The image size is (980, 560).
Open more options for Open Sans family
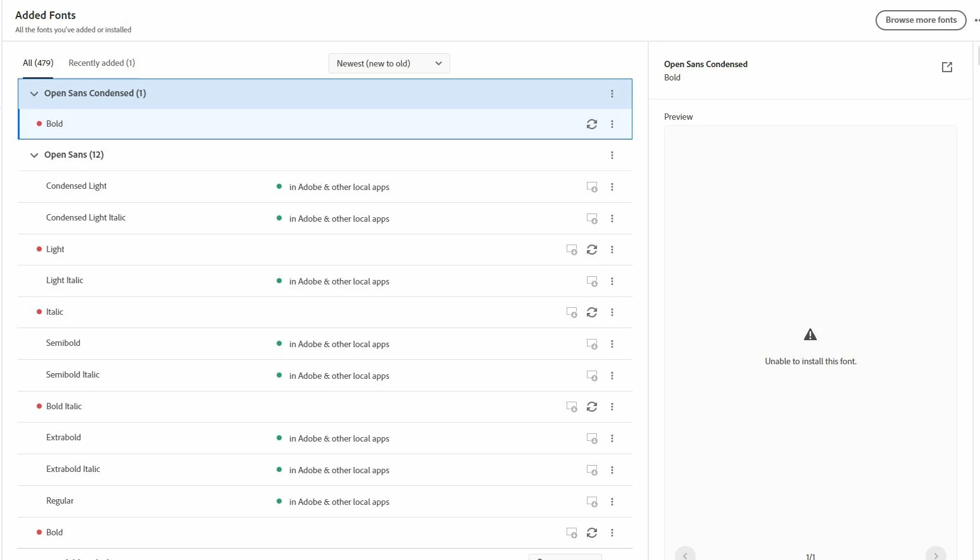pos(612,155)
